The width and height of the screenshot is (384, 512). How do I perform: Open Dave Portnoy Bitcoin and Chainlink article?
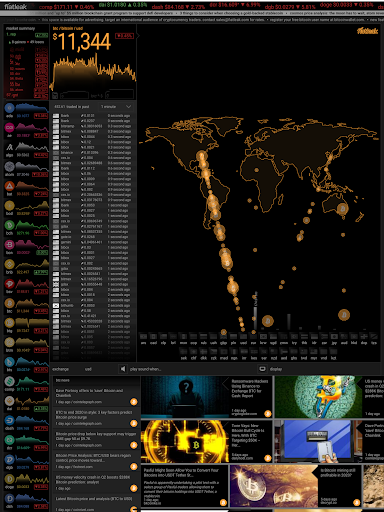click(x=96, y=396)
